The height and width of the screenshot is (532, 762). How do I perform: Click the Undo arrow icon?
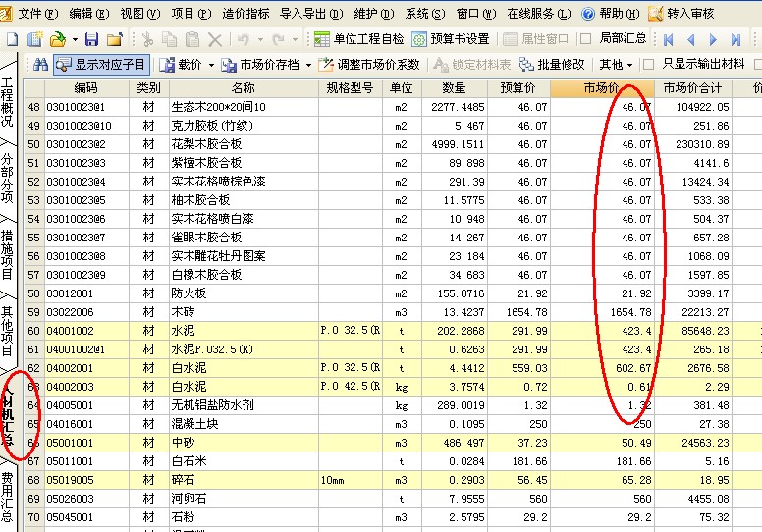tap(244, 39)
